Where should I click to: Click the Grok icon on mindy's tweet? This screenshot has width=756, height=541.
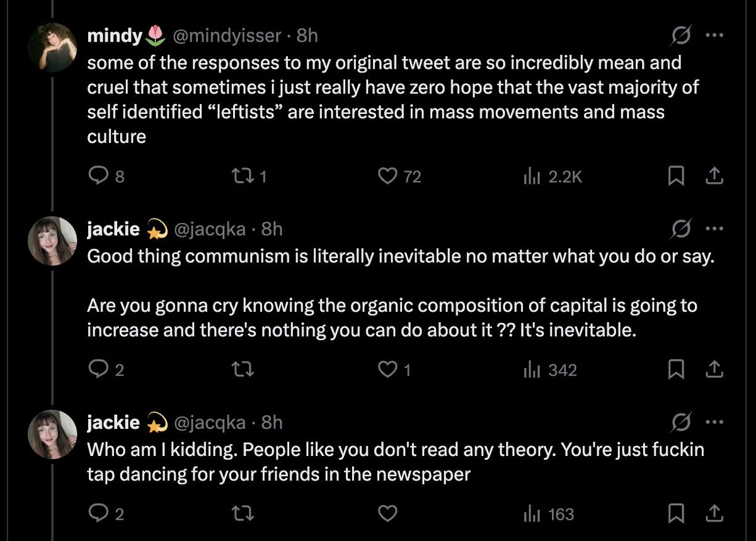pyautogui.click(x=680, y=37)
